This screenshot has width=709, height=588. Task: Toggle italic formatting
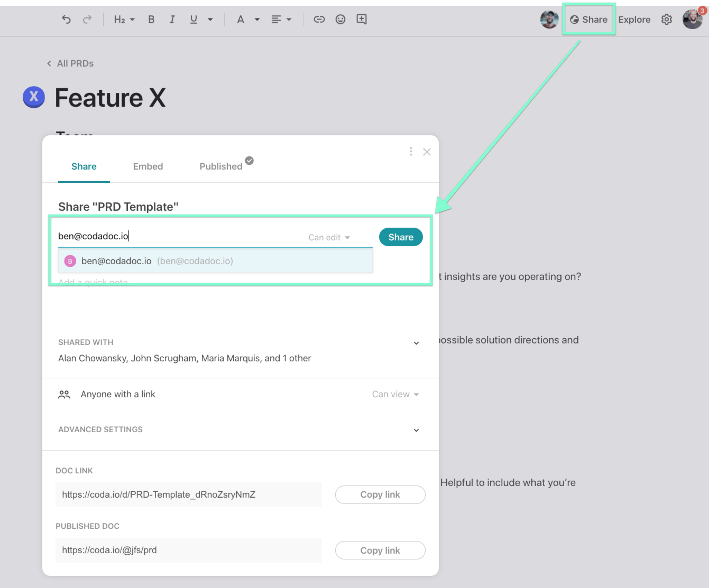tap(172, 20)
